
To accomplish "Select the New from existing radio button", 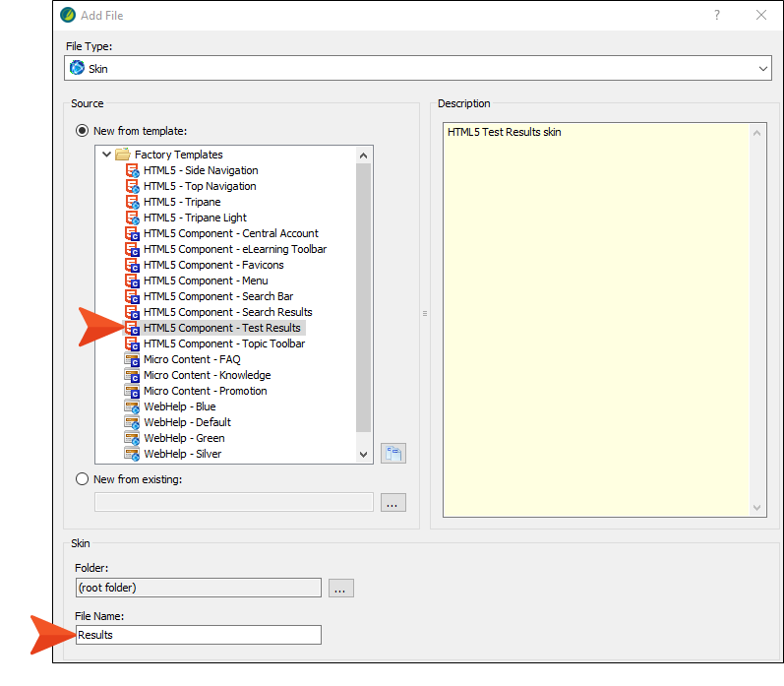I will point(82,479).
